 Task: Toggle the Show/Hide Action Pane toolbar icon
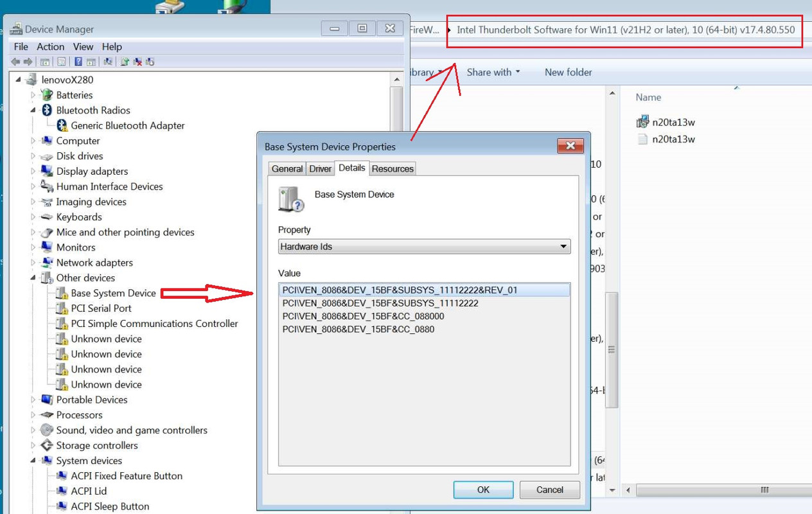91,62
